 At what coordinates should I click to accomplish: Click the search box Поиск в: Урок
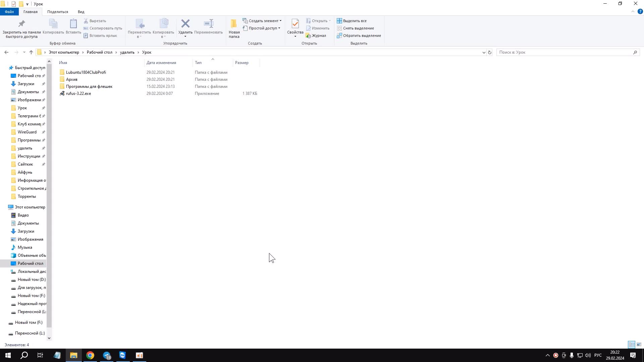[563, 52]
